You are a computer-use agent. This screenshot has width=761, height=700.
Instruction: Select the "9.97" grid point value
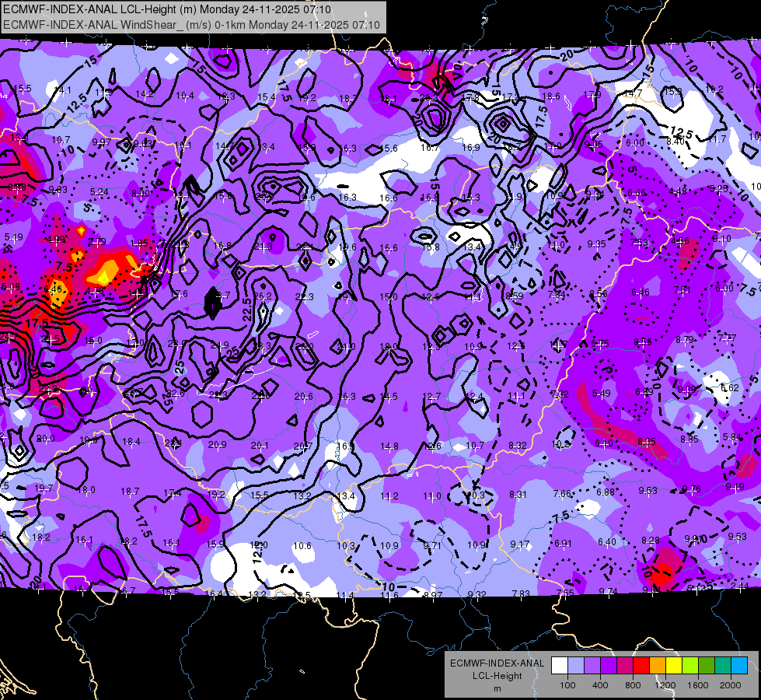point(101,142)
